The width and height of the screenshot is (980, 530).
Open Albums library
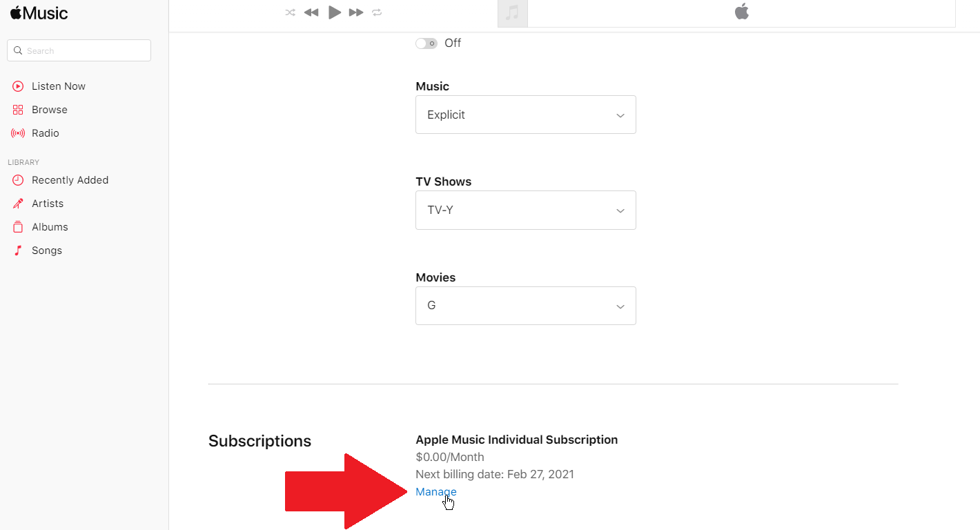pyautogui.click(x=50, y=227)
